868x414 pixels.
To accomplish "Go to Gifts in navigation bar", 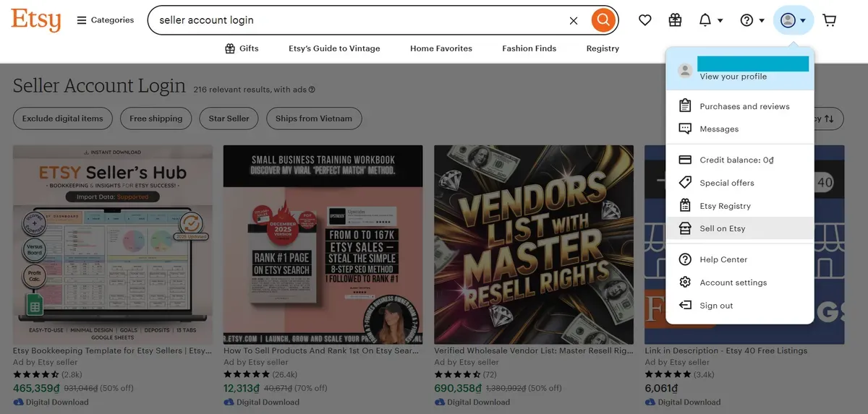I will pyautogui.click(x=241, y=48).
